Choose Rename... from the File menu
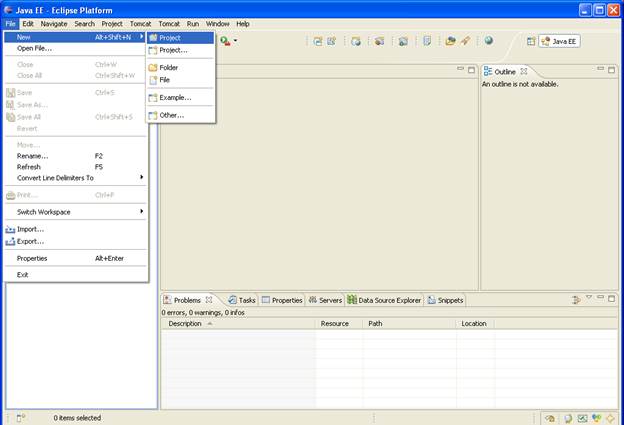 [x=75, y=156]
